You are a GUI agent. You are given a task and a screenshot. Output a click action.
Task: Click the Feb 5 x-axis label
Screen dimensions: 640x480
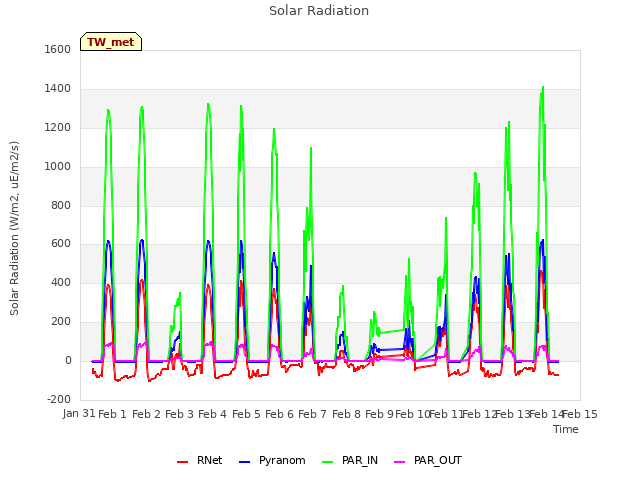(246, 414)
